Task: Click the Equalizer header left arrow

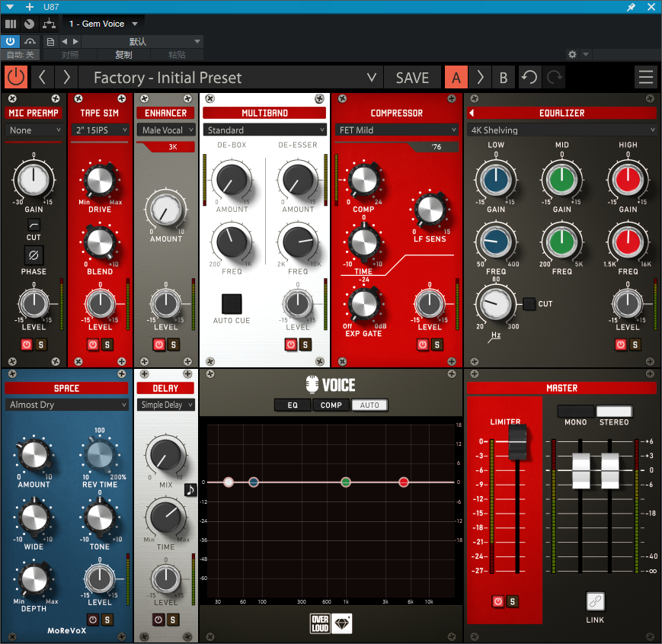Action: tap(472, 113)
